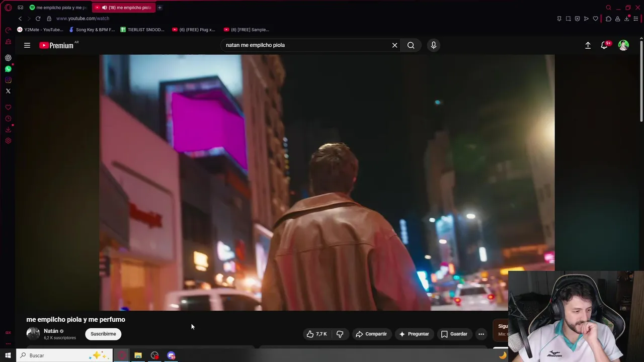Image resolution: width=644 pixels, height=362 pixels.
Task: Open GX Control speedometer in sidebar
Action: pos(8,30)
